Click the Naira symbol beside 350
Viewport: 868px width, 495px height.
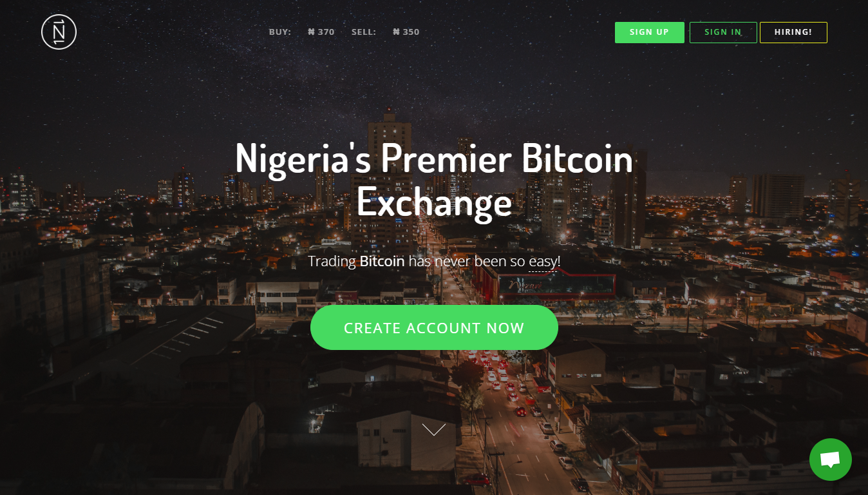tap(396, 32)
